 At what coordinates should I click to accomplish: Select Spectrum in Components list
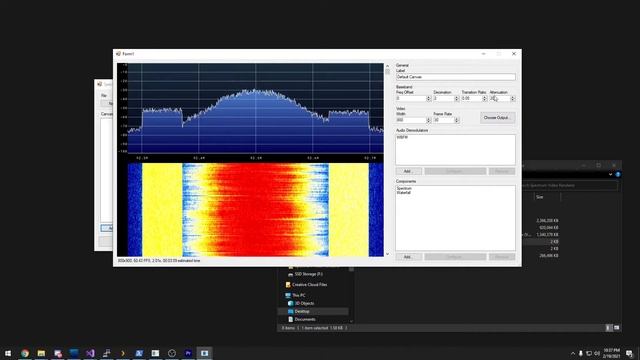pyautogui.click(x=404, y=189)
